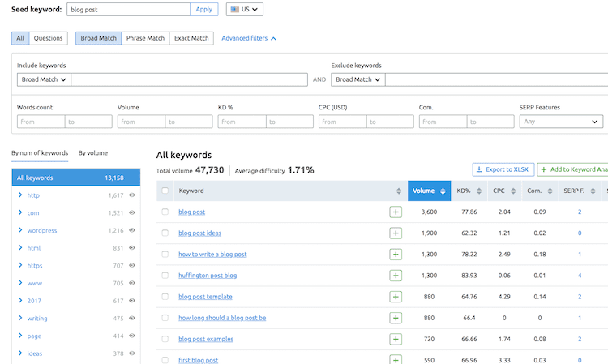Click the Include keywords text field
Viewport: 608px width, 364px height.
point(189,79)
